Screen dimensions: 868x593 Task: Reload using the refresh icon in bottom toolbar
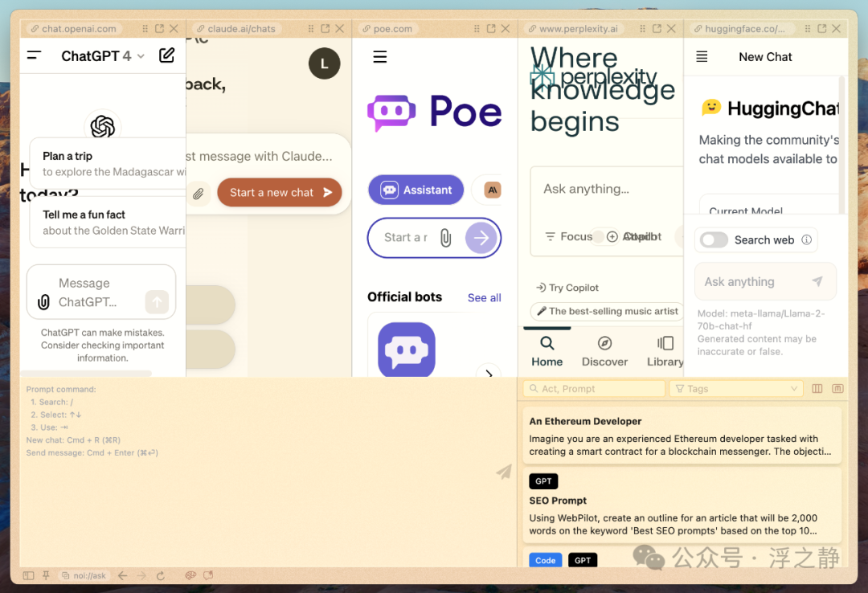[x=161, y=576]
